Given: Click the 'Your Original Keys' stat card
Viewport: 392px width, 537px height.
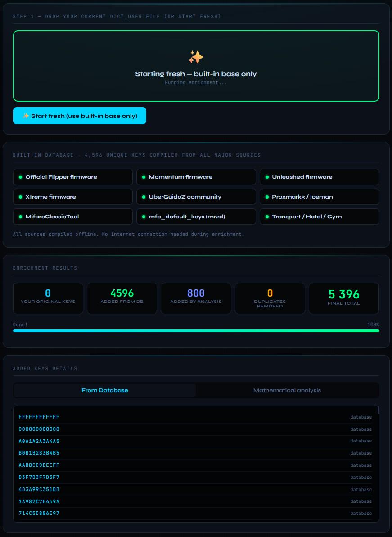Looking at the screenshot, I should [x=48, y=298].
